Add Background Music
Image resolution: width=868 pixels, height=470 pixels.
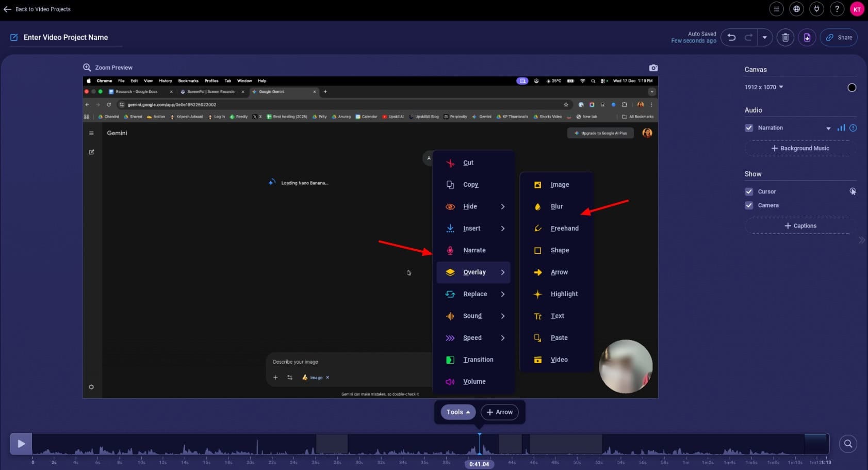point(800,149)
